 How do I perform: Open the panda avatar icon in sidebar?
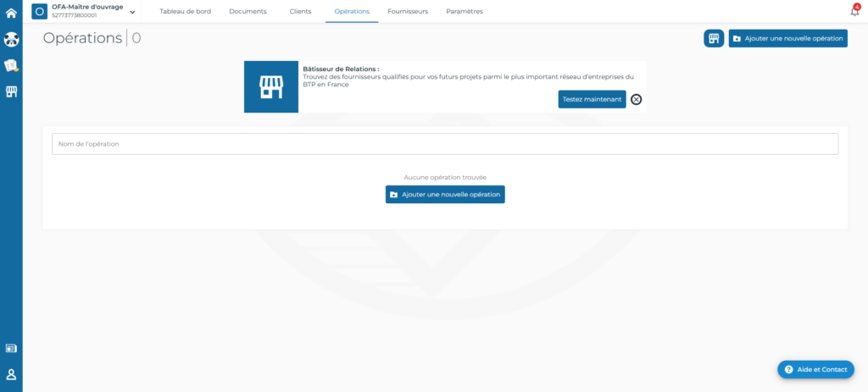tap(11, 39)
